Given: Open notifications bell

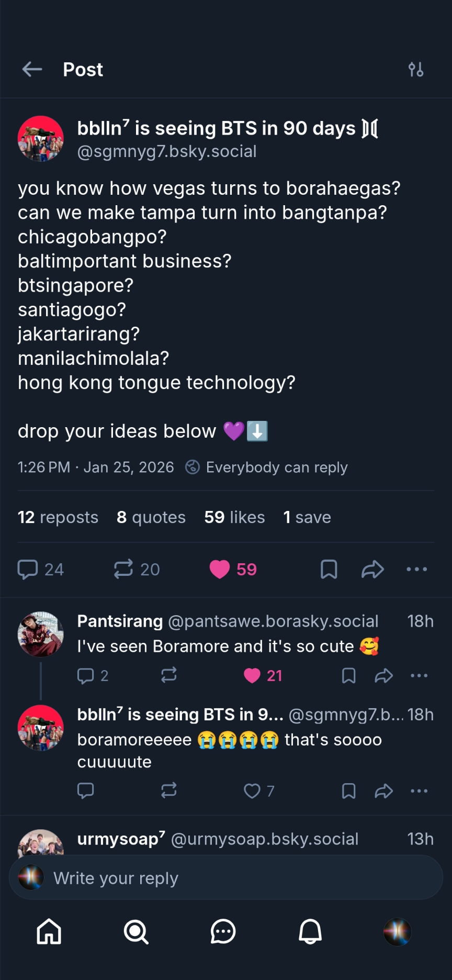Looking at the screenshot, I should pos(310,932).
